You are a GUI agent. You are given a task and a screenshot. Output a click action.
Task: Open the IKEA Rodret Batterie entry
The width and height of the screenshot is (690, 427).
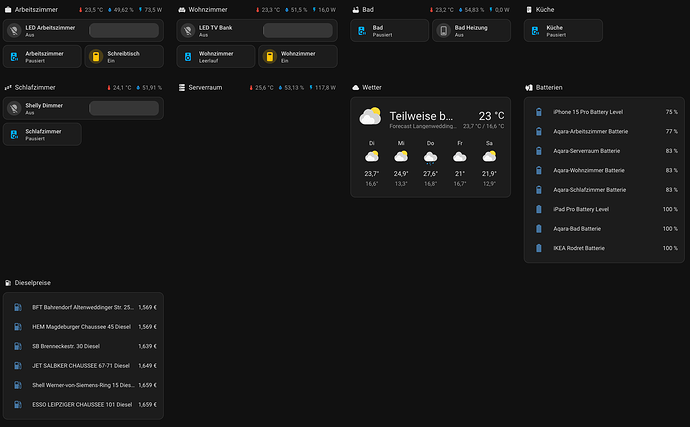tap(604, 248)
